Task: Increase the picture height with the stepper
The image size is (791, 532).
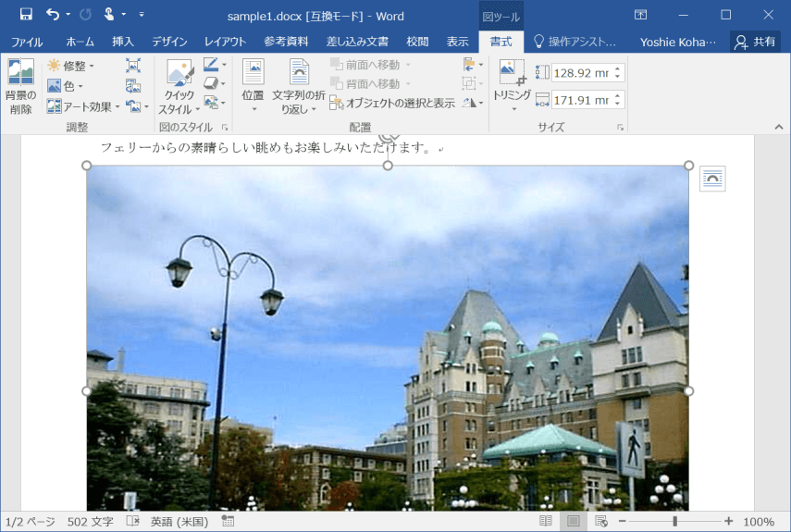Action: [x=617, y=68]
